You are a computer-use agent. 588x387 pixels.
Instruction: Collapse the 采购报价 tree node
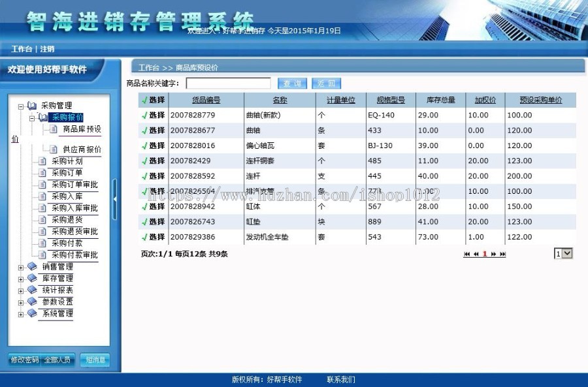(32, 118)
